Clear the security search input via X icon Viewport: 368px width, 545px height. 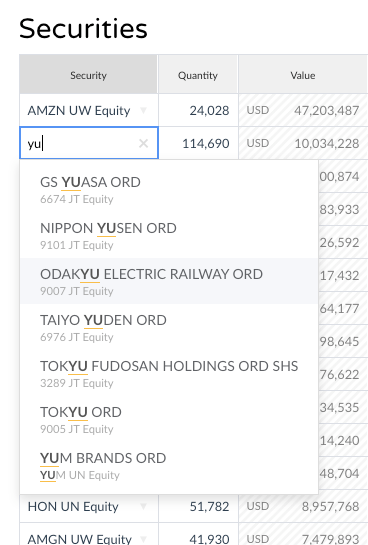click(x=144, y=143)
